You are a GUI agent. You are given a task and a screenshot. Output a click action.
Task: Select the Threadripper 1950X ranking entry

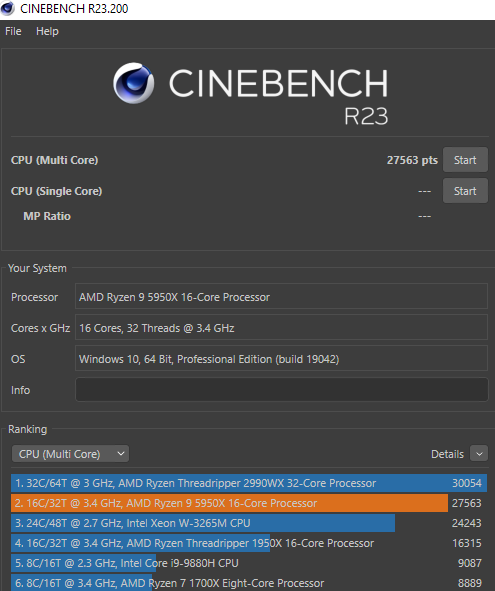pos(249,543)
